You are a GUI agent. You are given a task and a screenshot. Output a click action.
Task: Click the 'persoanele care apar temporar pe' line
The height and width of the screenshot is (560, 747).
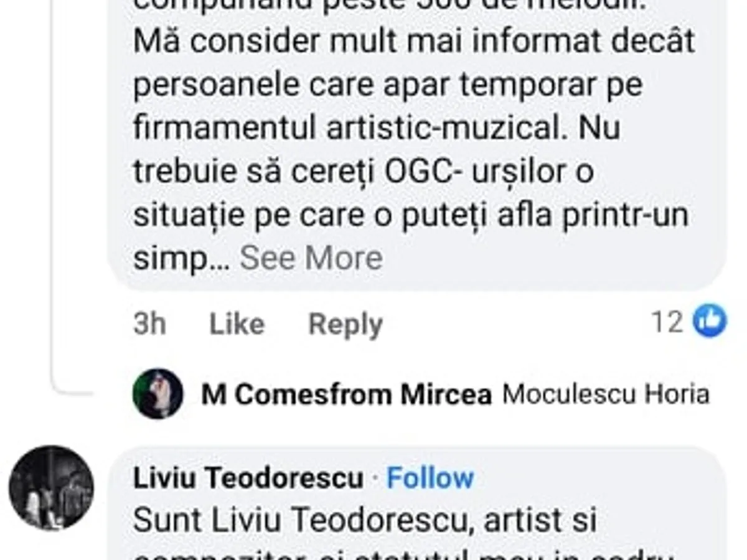point(387,86)
